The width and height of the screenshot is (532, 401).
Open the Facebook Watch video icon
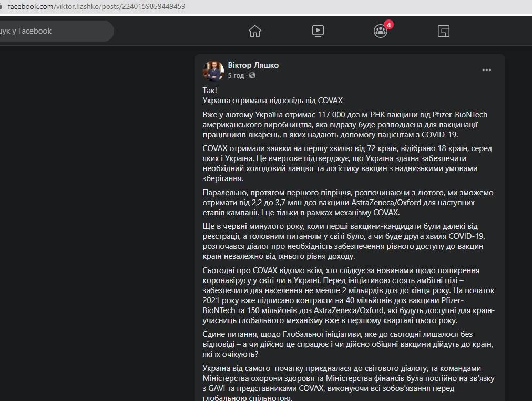(318, 31)
